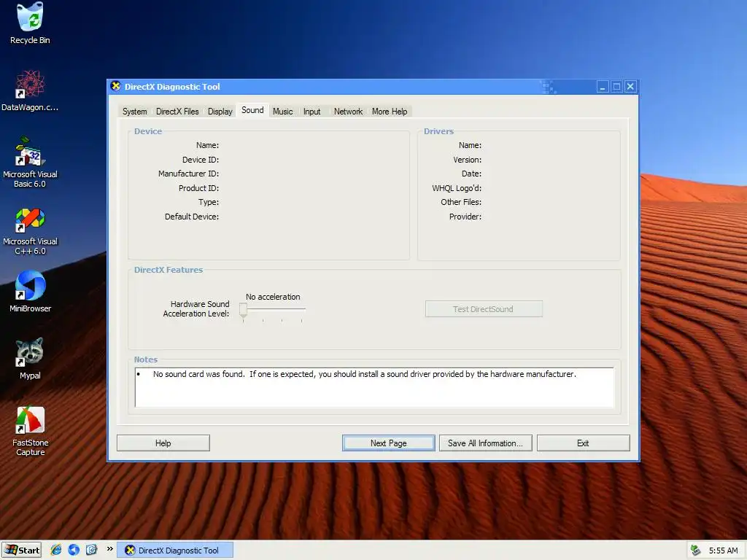Image resolution: width=747 pixels, height=560 pixels.
Task: Switch to the System tab
Action: [x=134, y=112]
